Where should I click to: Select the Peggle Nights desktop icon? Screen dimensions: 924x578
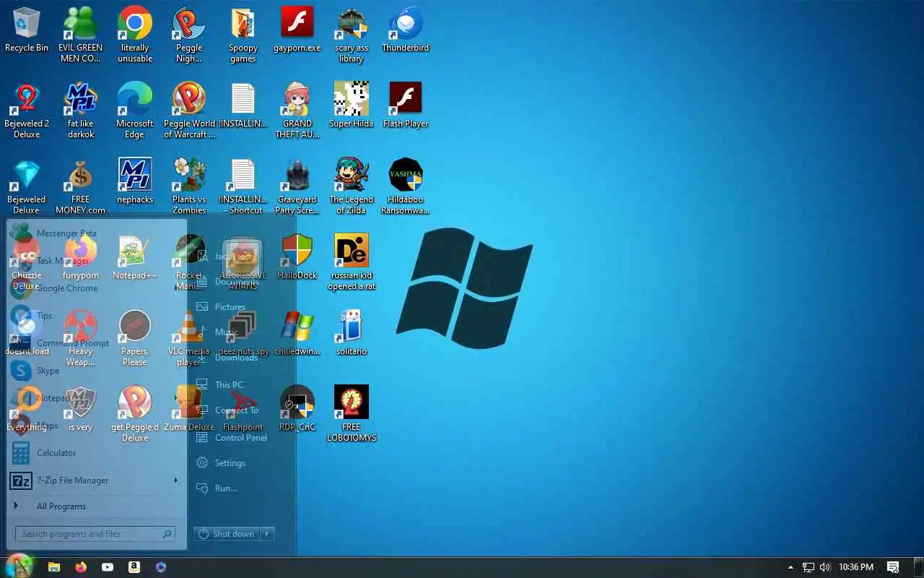pos(189,35)
